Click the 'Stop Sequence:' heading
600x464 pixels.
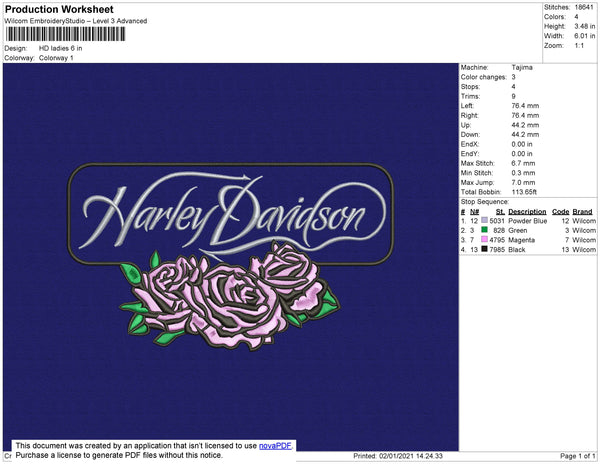coord(485,202)
